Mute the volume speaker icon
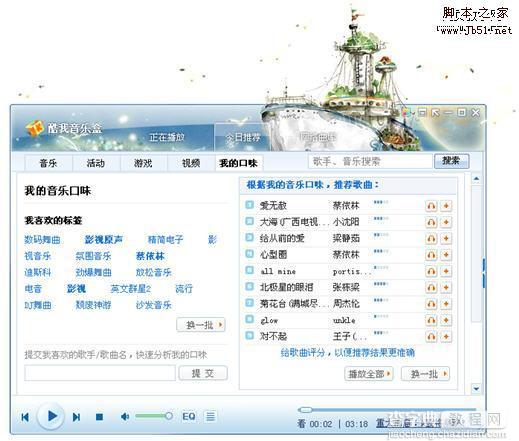 125,416
